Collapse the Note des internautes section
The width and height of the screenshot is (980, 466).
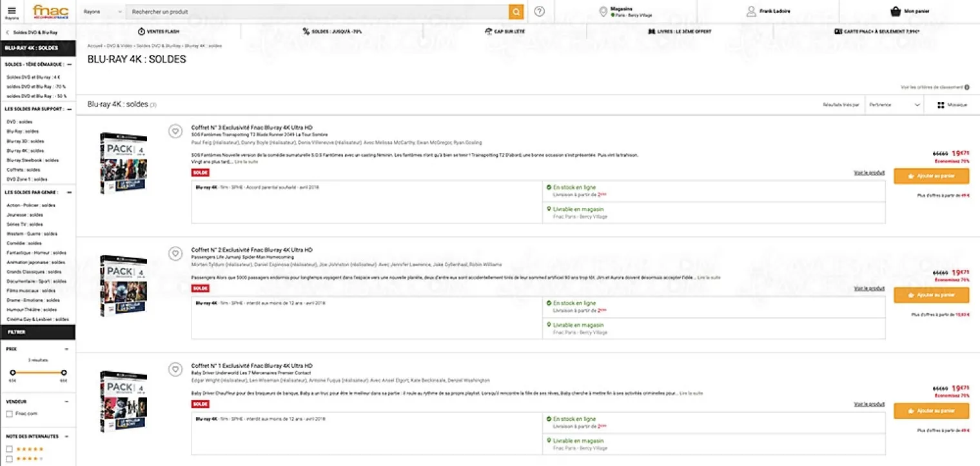coord(67,436)
